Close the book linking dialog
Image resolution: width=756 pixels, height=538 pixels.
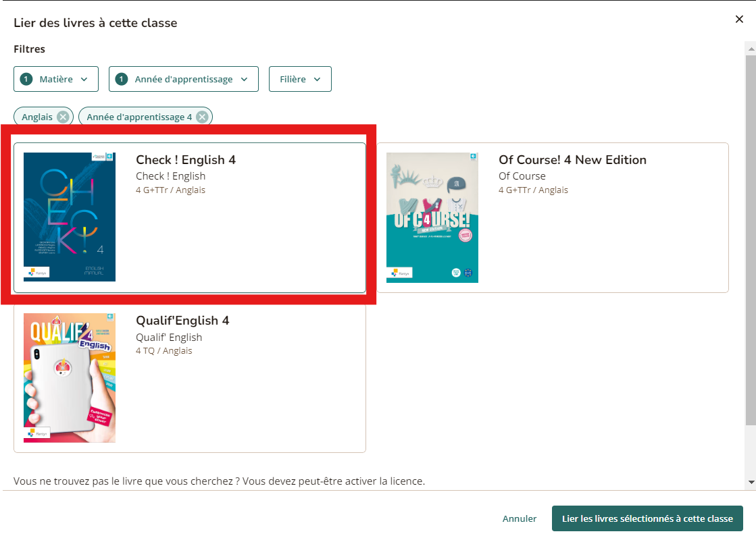739,20
